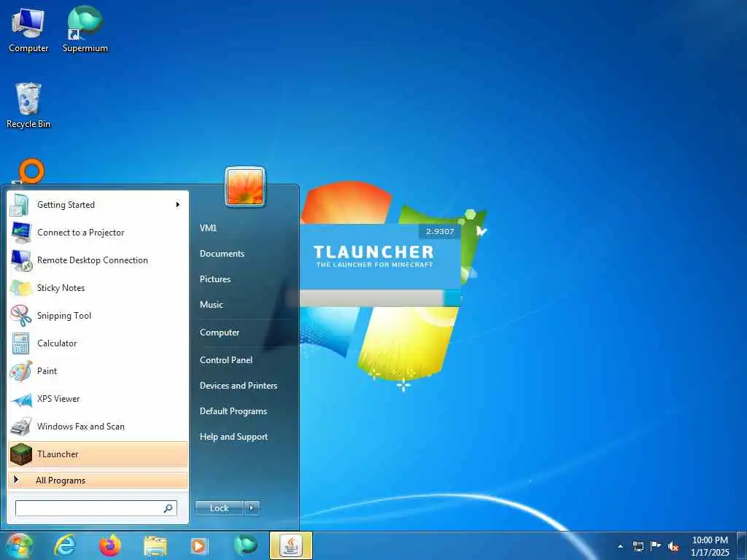This screenshot has width=747, height=560.
Task: Click the network icon in system tray
Action: pos(638,546)
